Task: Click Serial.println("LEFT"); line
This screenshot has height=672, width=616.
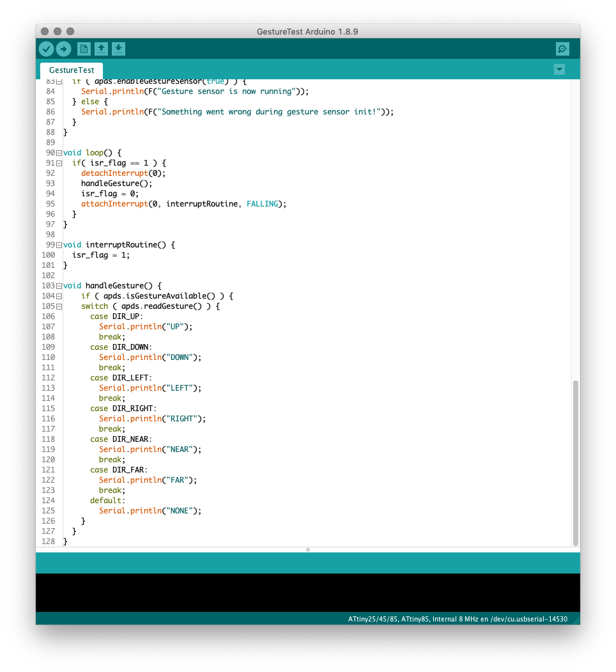Action: (150, 388)
